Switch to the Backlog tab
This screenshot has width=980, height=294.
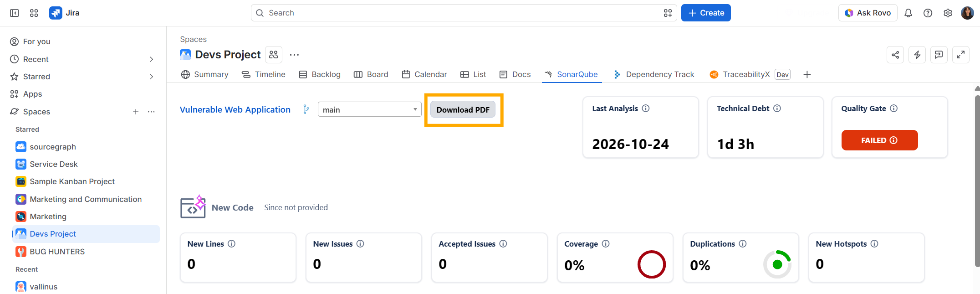tap(320, 74)
